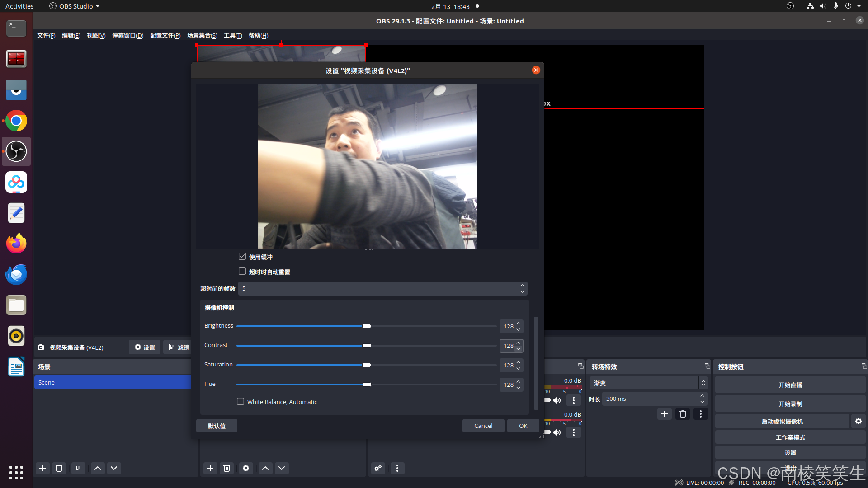Open the OBS Studio app menu
The width and height of the screenshot is (868, 488).
coord(75,6)
